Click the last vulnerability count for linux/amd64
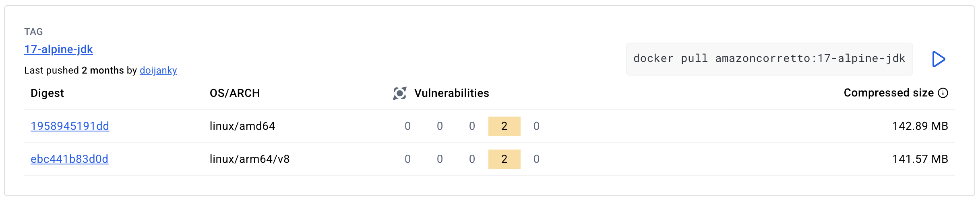The width and height of the screenshot is (980, 201). click(536, 126)
